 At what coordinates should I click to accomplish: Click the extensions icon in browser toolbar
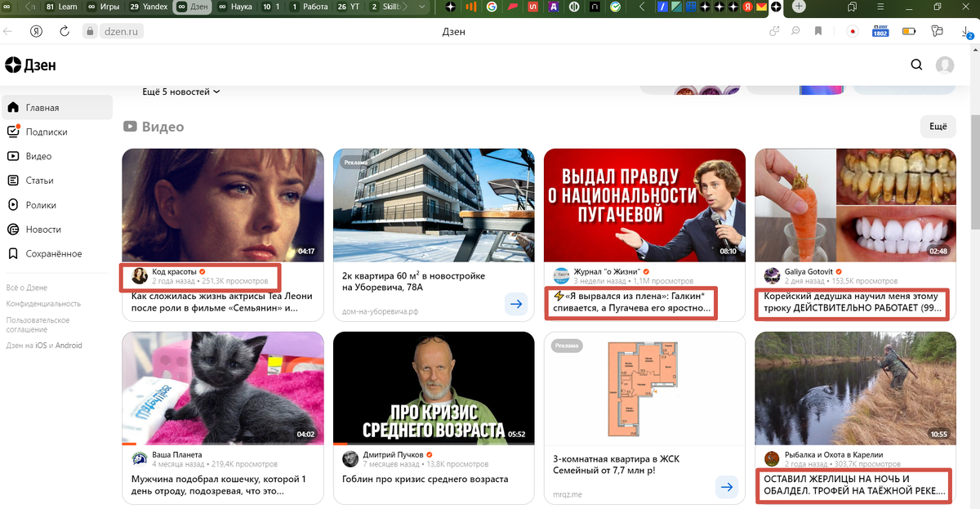(938, 32)
